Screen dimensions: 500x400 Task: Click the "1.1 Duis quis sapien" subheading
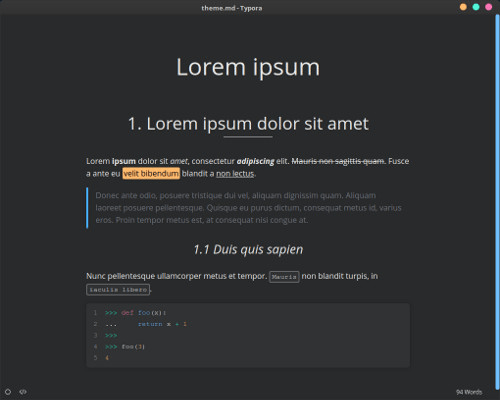click(x=248, y=249)
